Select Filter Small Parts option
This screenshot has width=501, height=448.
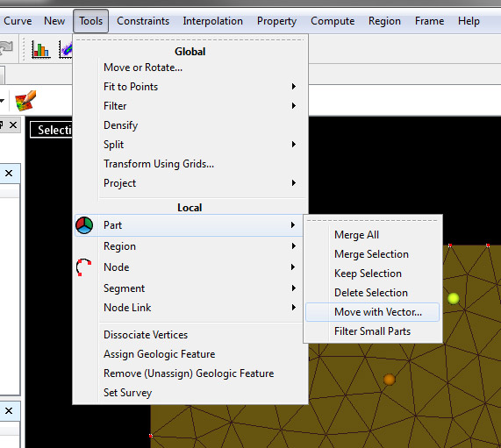pos(372,331)
